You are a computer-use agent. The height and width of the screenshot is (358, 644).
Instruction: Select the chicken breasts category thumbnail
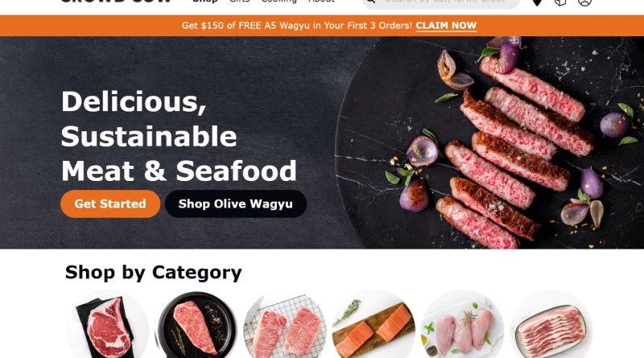[x=462, y=324]
